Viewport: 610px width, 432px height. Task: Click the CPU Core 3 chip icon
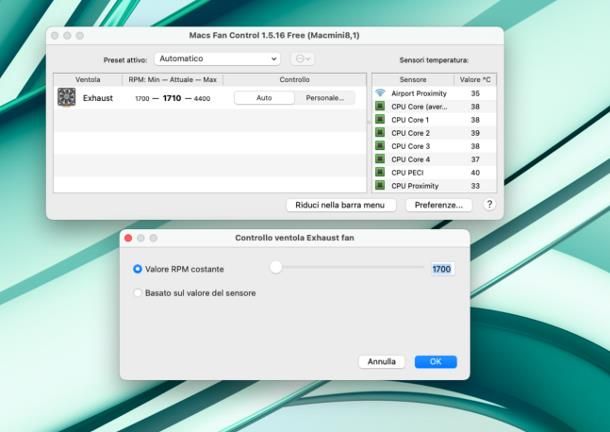coord(380,146)
